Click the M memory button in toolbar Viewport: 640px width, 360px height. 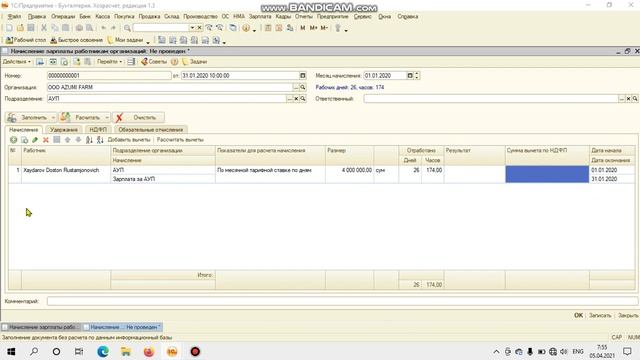pos(302,28)
